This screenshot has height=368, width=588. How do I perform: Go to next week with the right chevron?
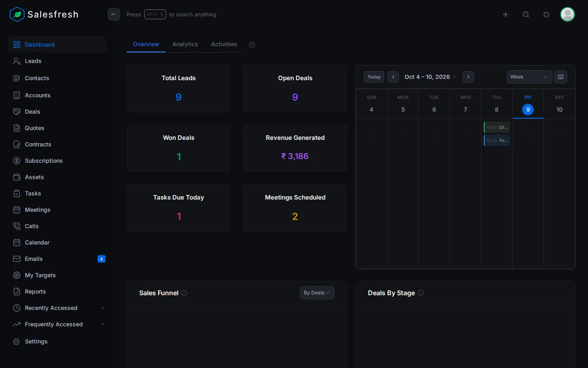tap(468, 77)
